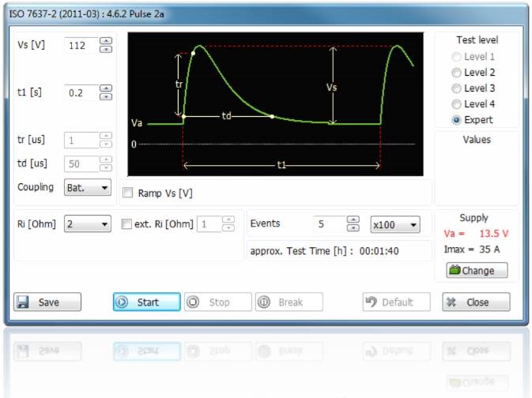Open the x100 events multiplier dropdown
532x398 pixels.
(x=395, y=224)
